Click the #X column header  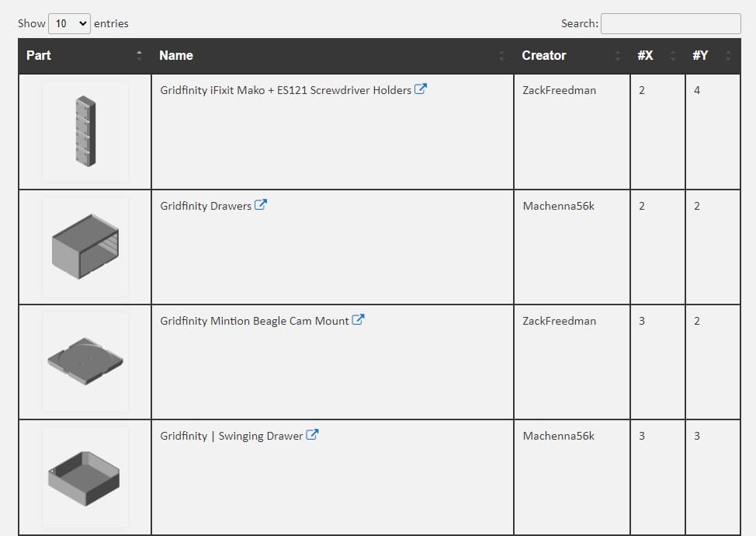(657, 56)
